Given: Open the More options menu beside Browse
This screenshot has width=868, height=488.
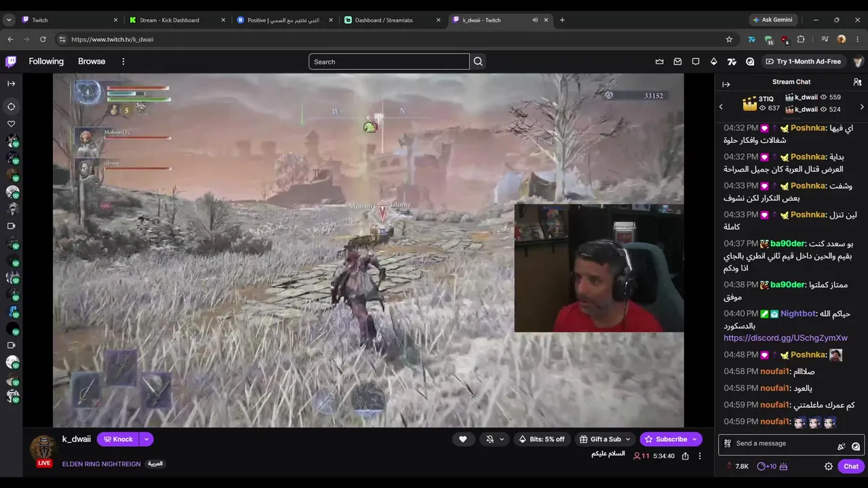Looking at the screenshot, I should click(123, 62).
